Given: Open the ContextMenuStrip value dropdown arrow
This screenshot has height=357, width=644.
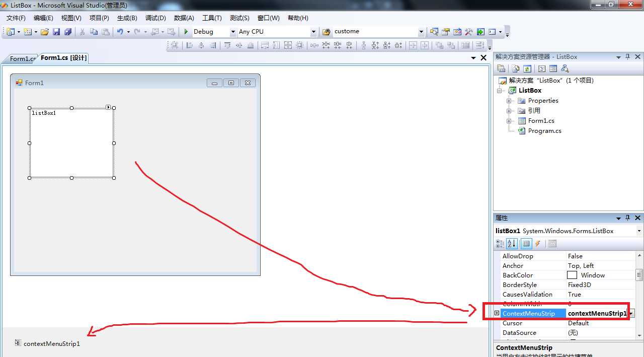Looking at the screenshot, I should coord(631,313).
